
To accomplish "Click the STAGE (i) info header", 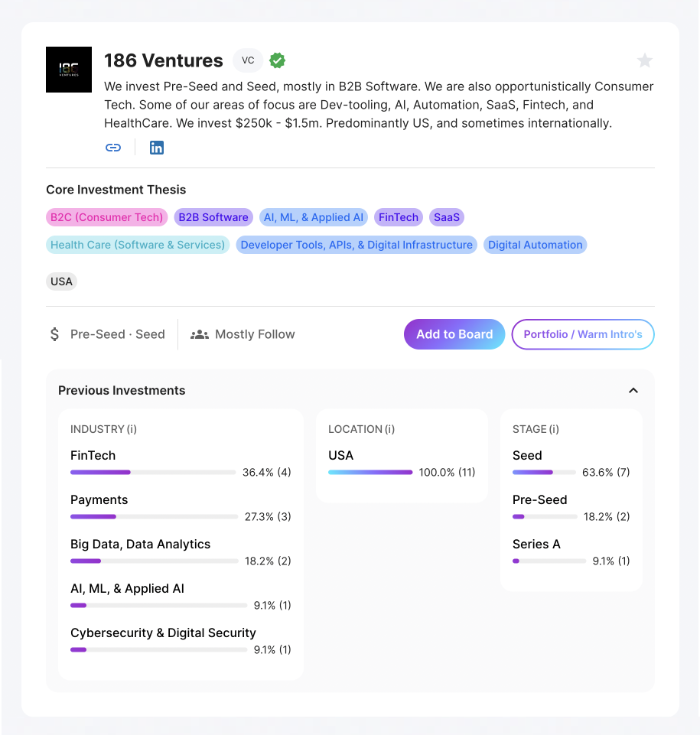I will (536, 429).
